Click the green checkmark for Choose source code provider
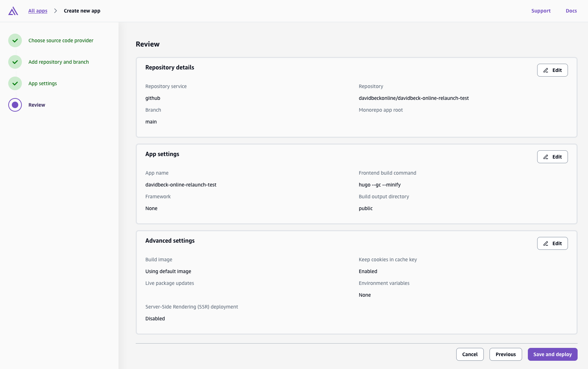 click(15, 40)
